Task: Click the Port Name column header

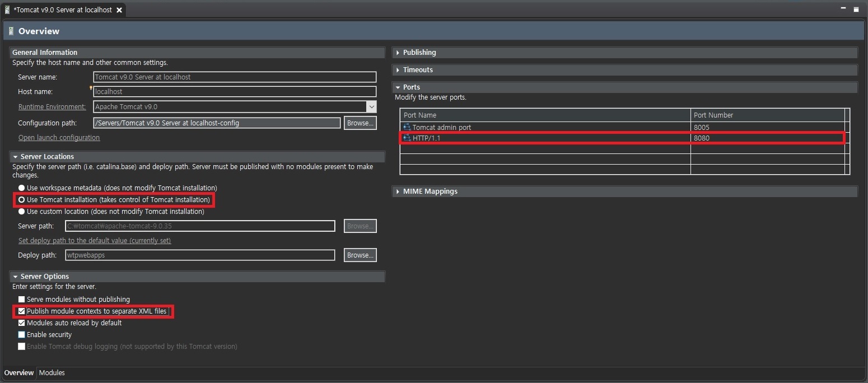Action: click(545, 115)
